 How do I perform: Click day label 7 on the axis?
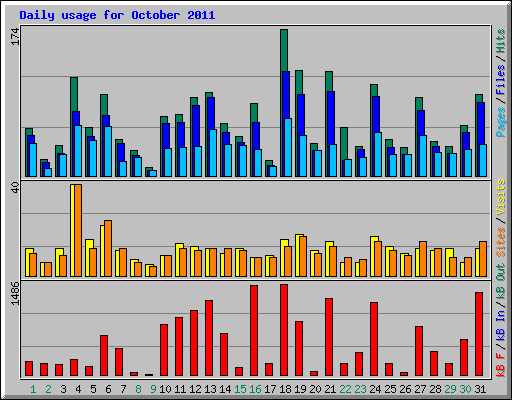123,389
